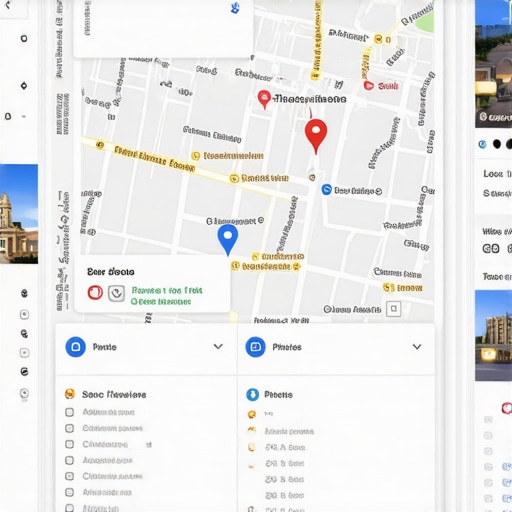Click the blue round icon in left panel header
The width and height of the screenshot is (512, 512).
(x=76, y=347)
